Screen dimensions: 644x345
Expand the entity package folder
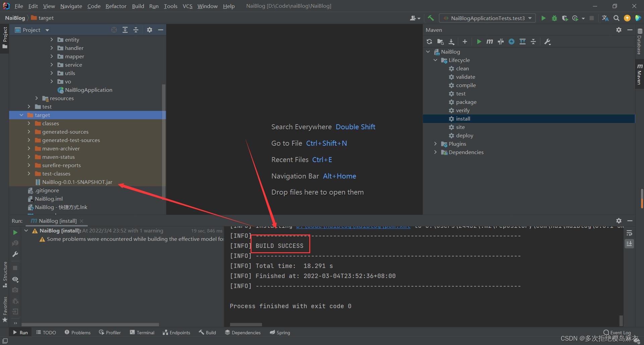point(52,40)
